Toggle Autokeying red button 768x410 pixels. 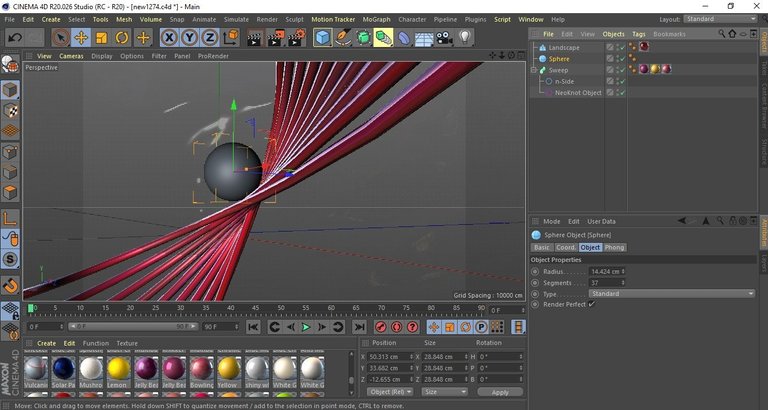pyautogui.click(x=396, y=327)
